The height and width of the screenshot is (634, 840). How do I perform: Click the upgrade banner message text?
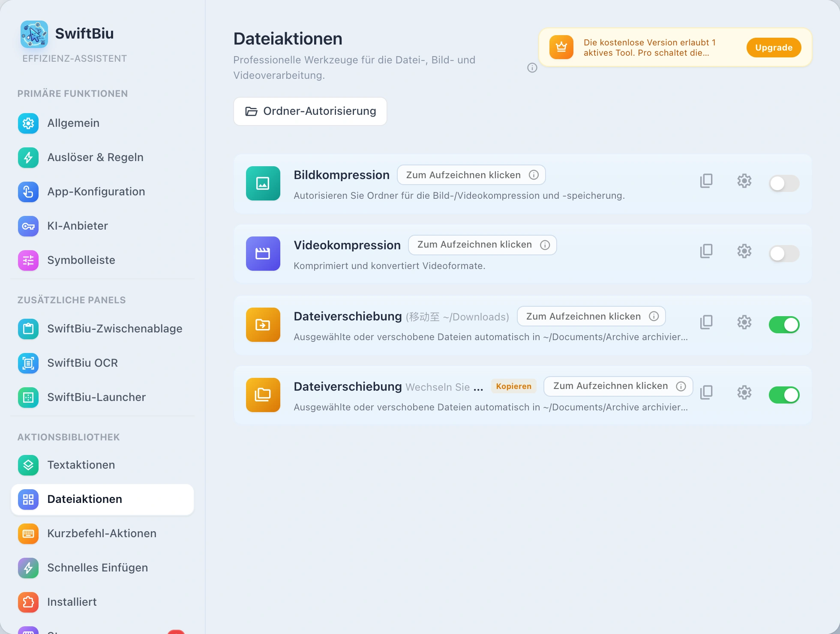649,48
